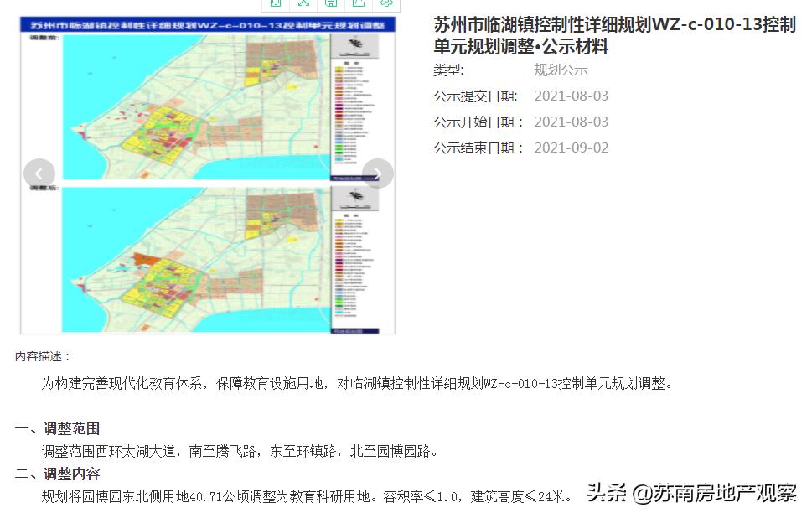Open the 规划公示 category link
This screenshot has height=518, width=812.
(560, 70)
